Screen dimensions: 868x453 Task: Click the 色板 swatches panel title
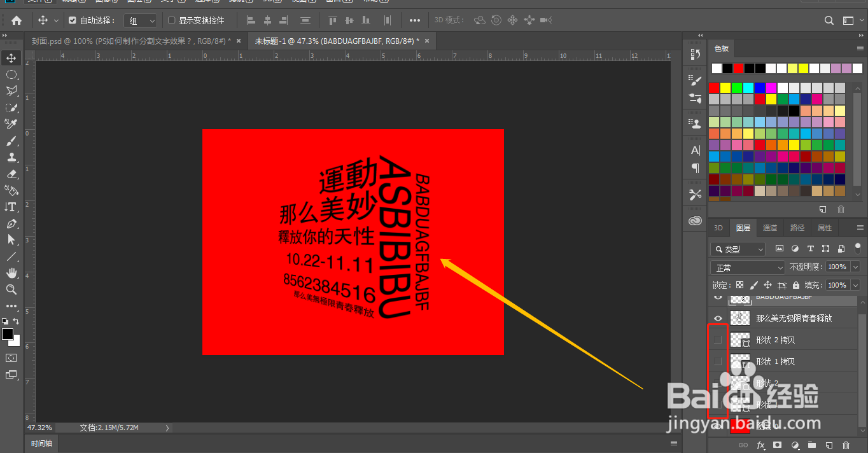722,48
